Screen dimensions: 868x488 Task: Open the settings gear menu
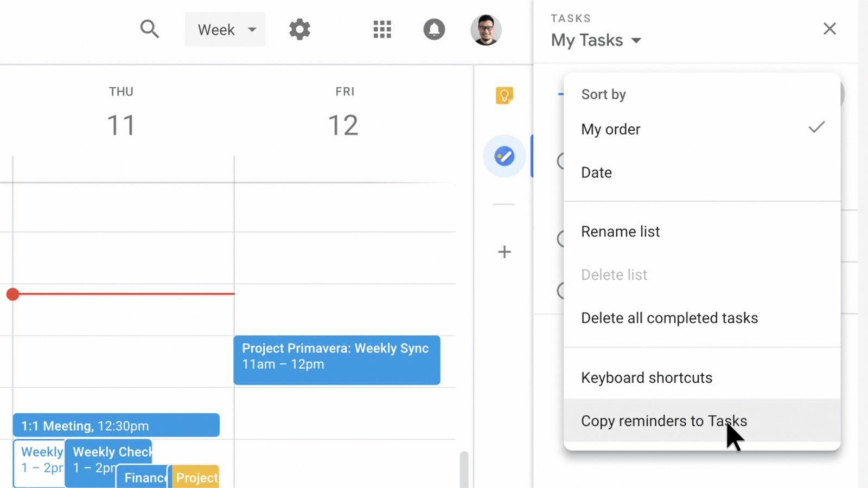point(299,29)
